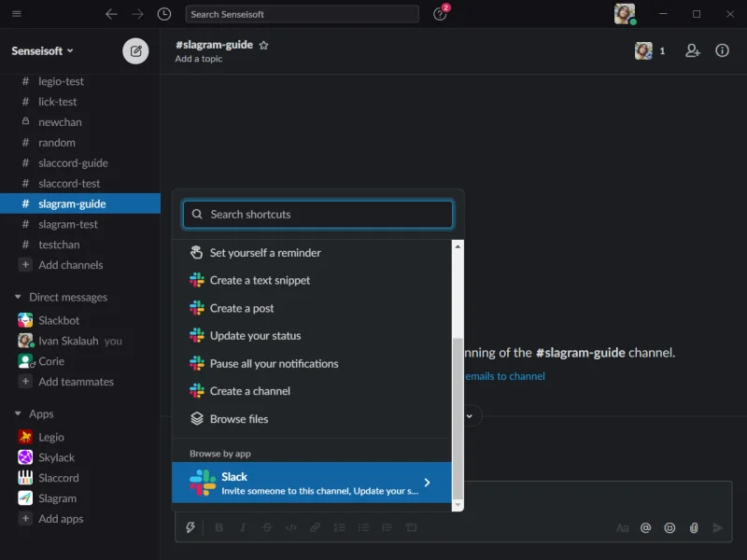
Task: Click the shortcuts scrollbar down arrow
Action: (458, 505)
